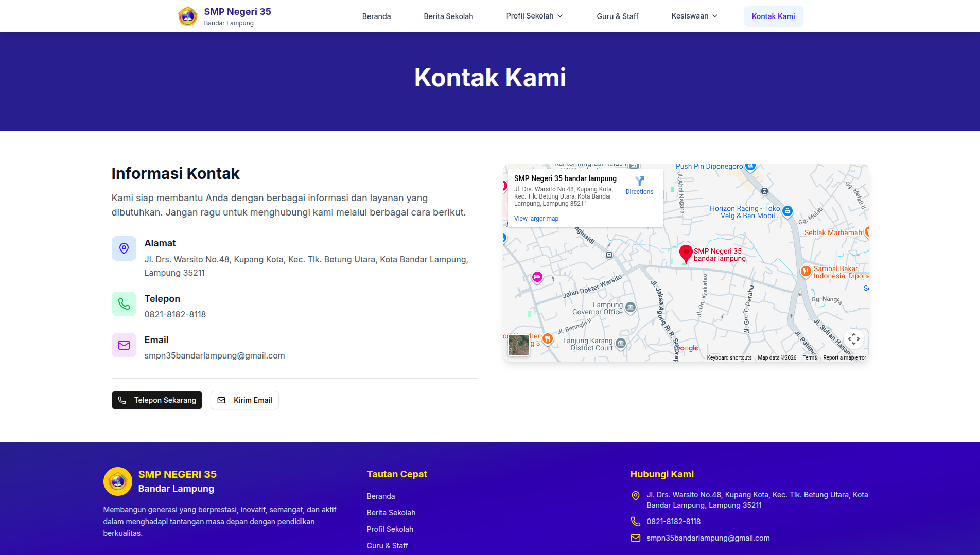Click the footer location pin icon

point(636,496)
